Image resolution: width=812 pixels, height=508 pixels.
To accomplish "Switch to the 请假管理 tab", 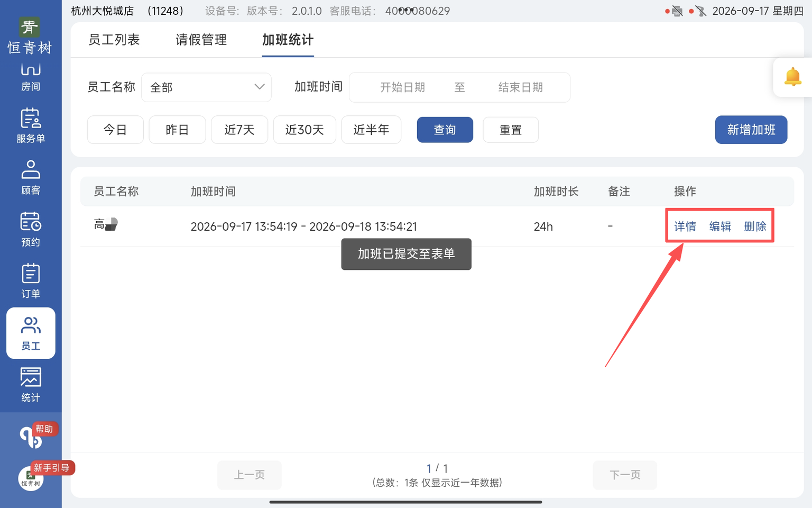I will click(201, 40).
